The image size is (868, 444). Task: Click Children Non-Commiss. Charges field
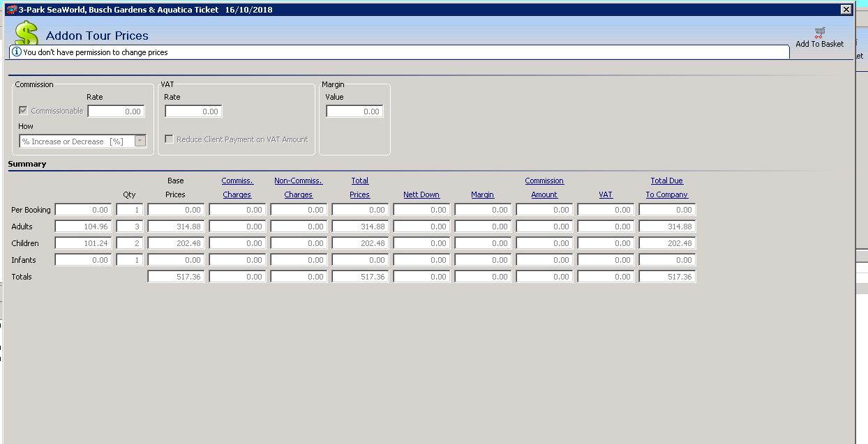click(x=299, y=243)
